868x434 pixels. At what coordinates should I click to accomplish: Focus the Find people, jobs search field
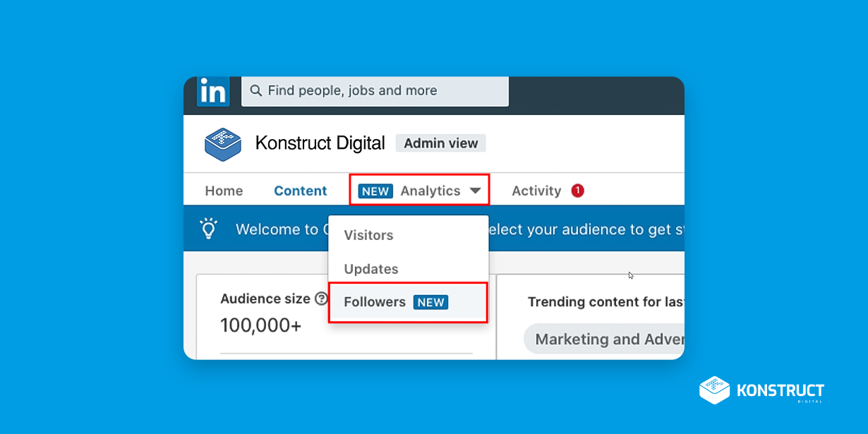(x=375, y=92)
